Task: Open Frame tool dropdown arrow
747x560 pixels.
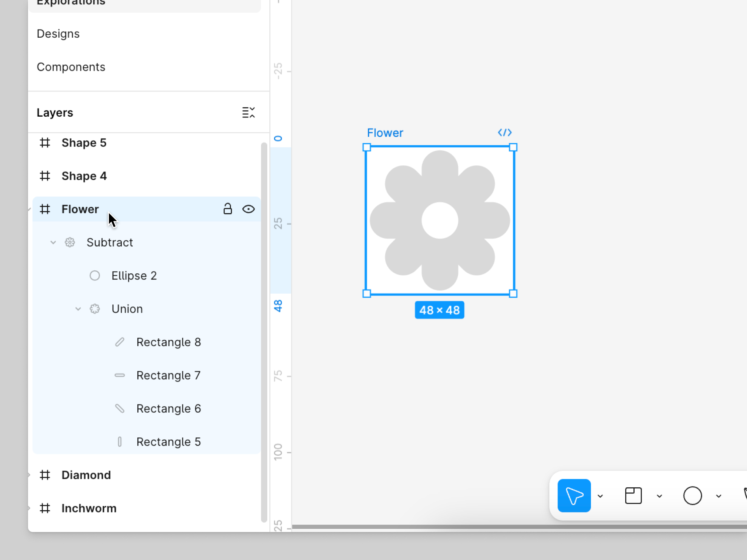Action: coord(659,496)
